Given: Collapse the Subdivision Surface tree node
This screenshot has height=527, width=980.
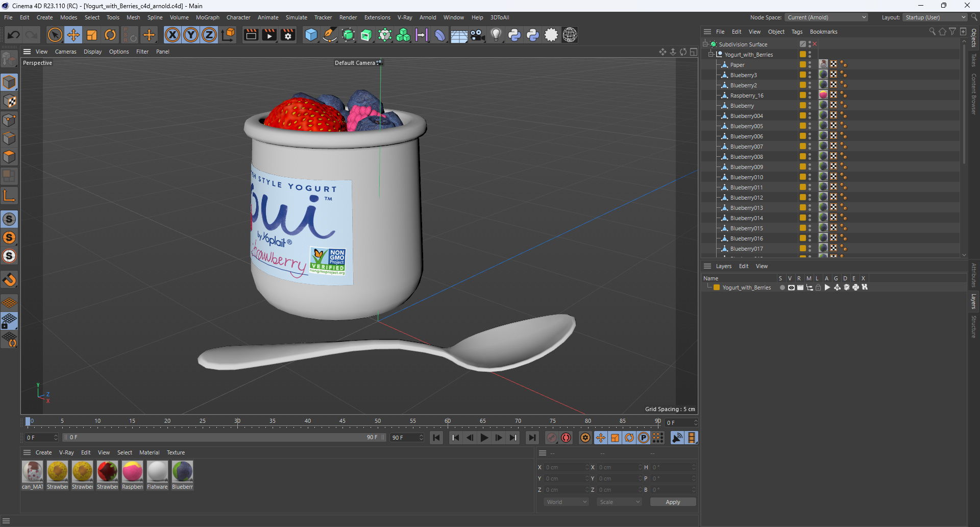Looking at the screenshot, I should tap(705, 44).
